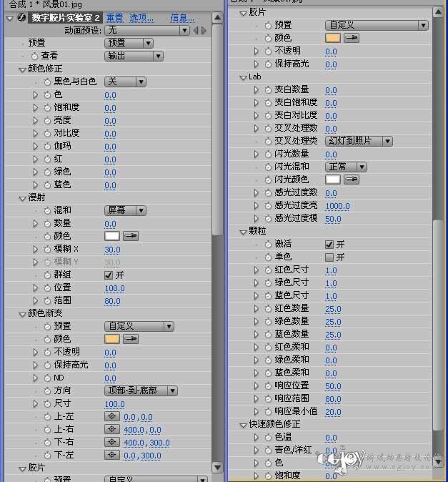Disable the 激活 checkbox under 颗粒

coord(329,245)
